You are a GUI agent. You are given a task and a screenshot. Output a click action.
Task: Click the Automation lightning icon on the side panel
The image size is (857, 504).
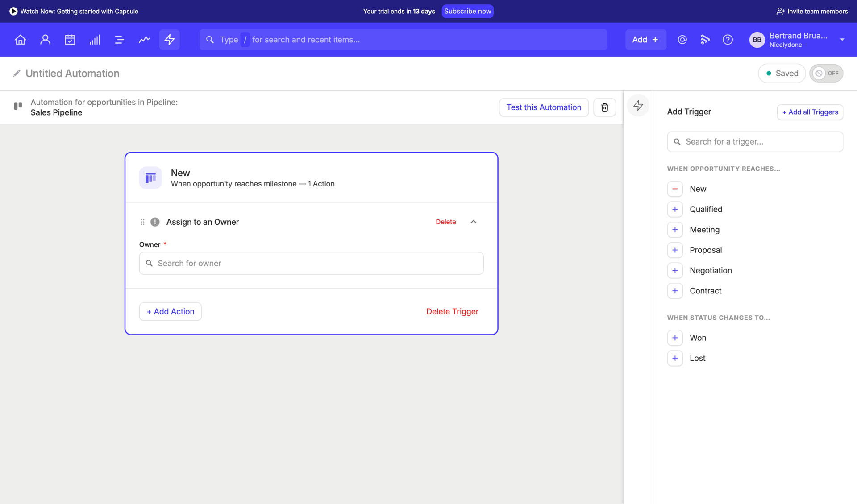pos(638,105)
